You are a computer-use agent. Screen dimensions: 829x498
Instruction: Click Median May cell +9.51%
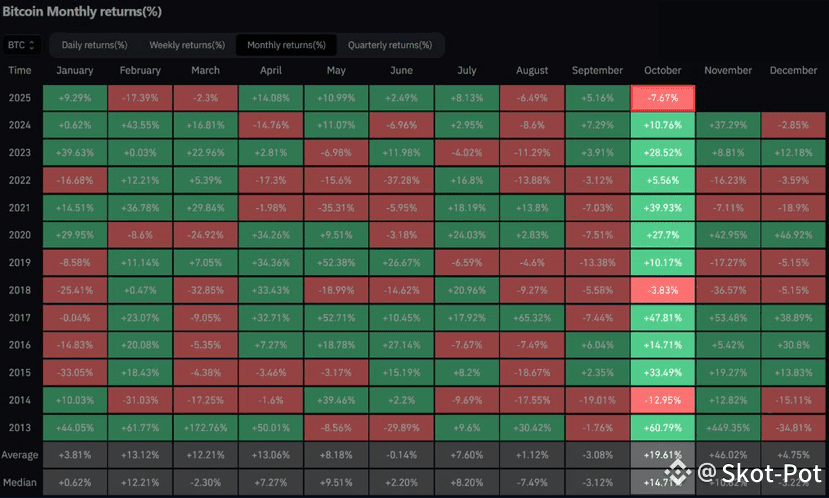[336, 483]
